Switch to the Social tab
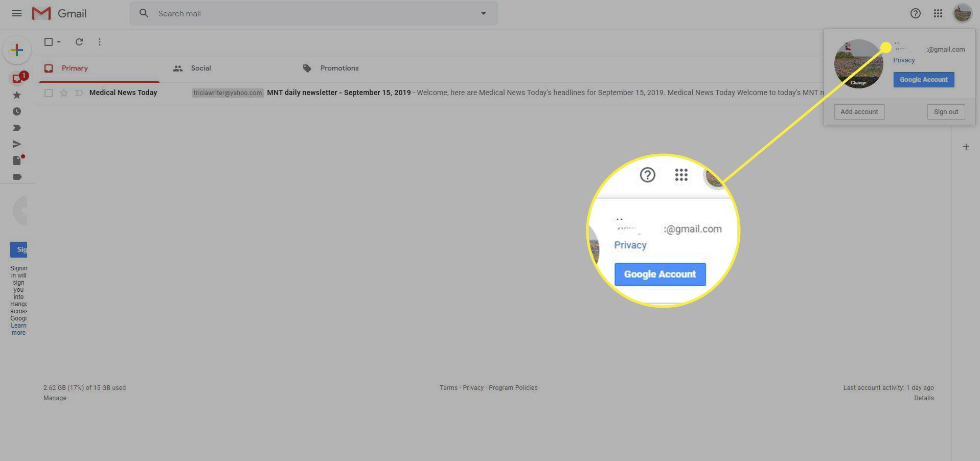The width and height of the screenshot is (980, 461). pos(229,68)
